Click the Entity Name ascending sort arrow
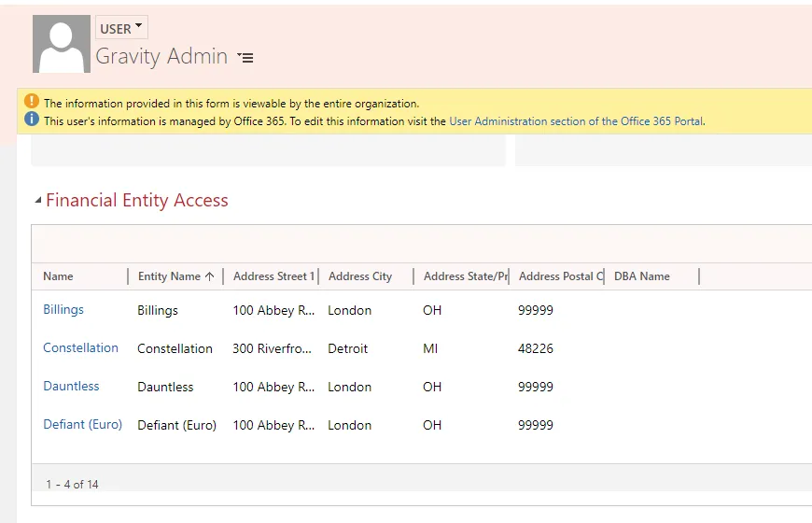812x523 pixels. coord(209,276)
